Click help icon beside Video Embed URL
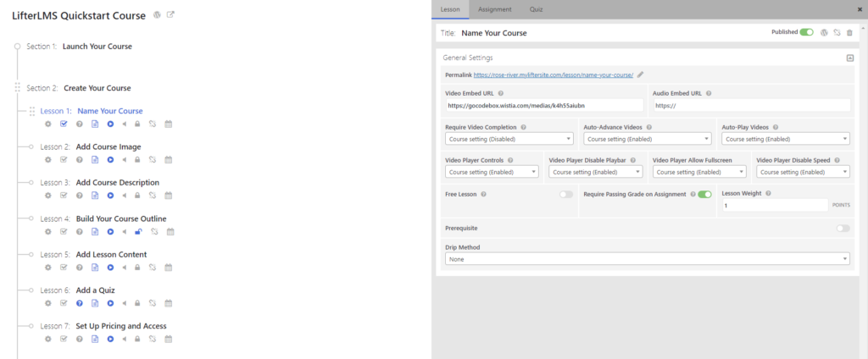This screenshot has height=359, width=868. 500,93
